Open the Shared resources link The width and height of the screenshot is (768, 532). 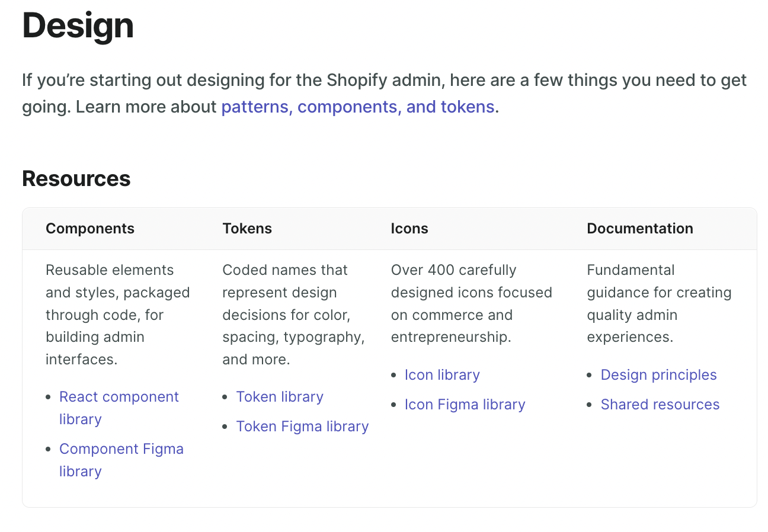pos(660,405)
